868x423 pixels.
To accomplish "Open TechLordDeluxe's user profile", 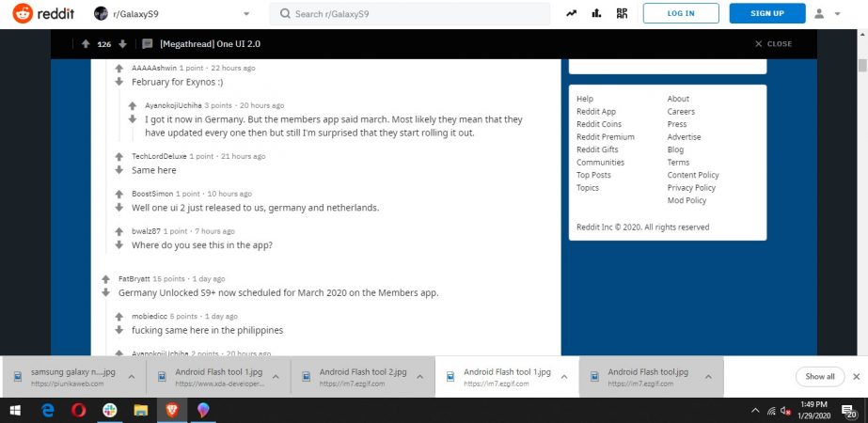I will click(159, 156).
